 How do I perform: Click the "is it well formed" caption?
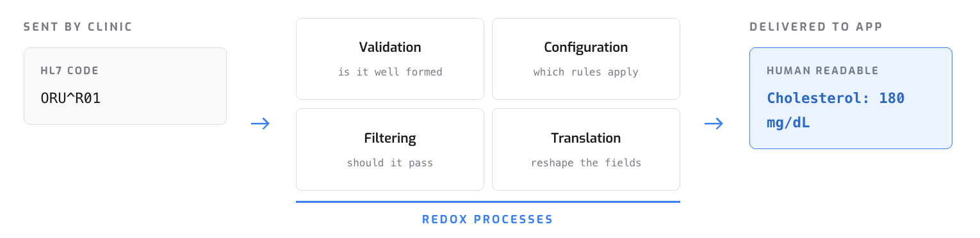[x=390, y=72]
